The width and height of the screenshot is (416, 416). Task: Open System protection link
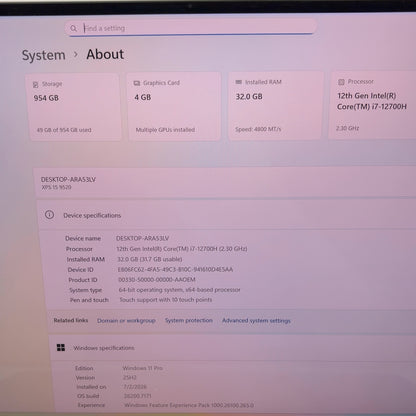[189, 320]
